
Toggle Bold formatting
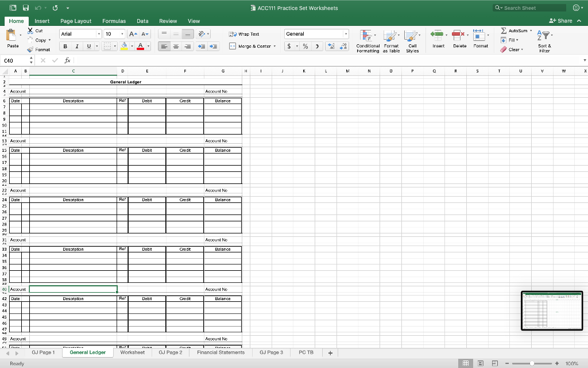coord(65,46)
